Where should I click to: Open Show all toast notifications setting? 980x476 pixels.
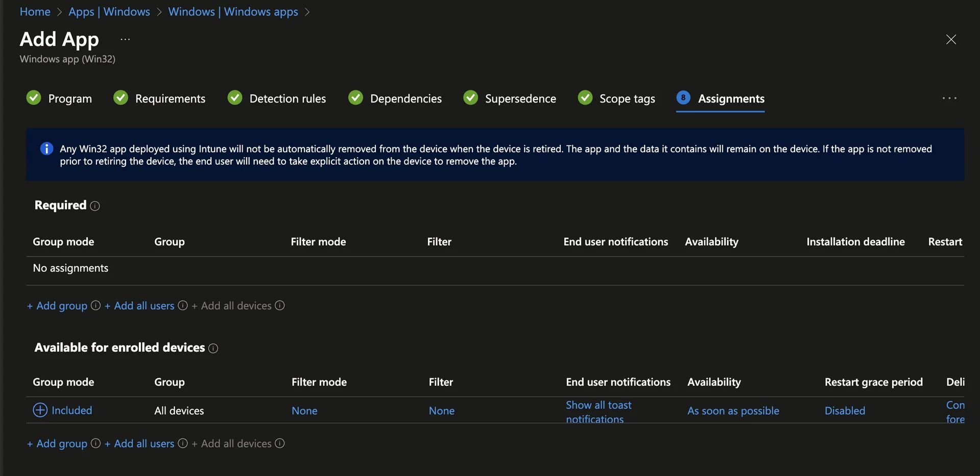(599, 412)
